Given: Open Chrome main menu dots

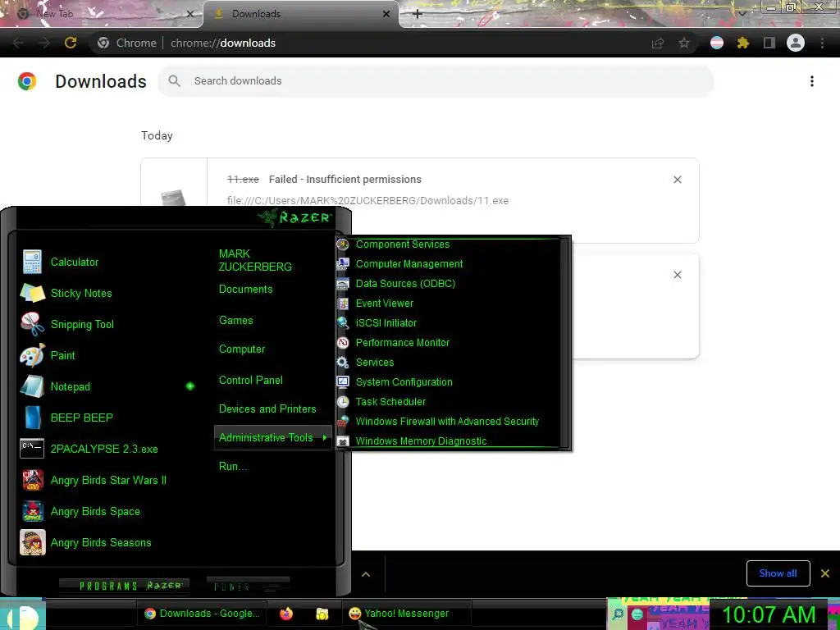Looking at the screenshot, I should pyautogui.click(x=822, y=43).
